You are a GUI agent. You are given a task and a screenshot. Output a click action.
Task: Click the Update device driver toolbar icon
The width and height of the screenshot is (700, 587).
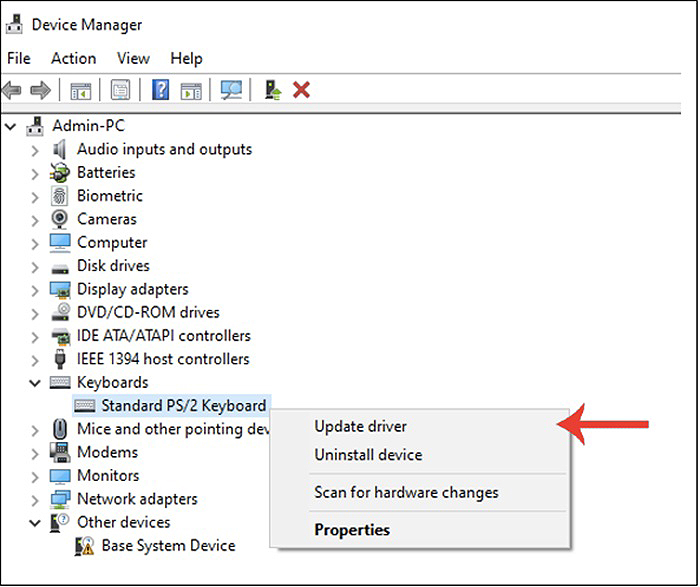pos(273,90)
